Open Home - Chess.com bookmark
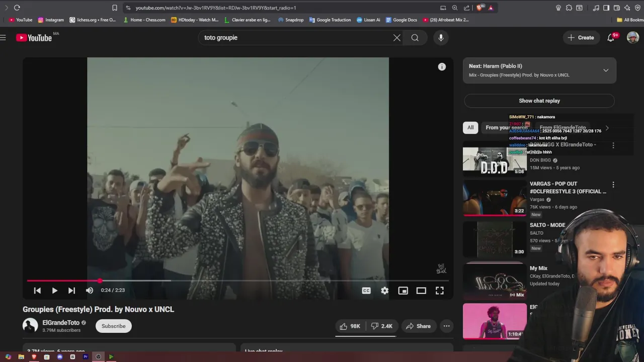 [x=144, y=20]
